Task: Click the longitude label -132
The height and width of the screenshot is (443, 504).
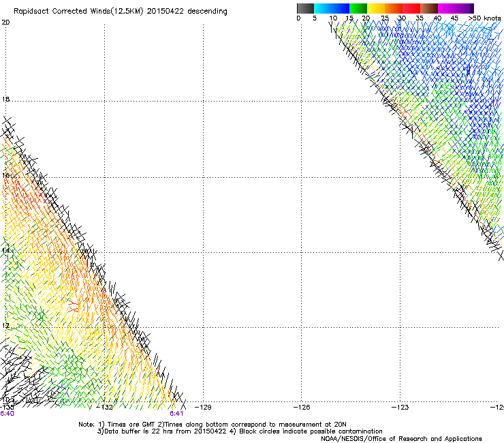Action: tap(105, 408)
